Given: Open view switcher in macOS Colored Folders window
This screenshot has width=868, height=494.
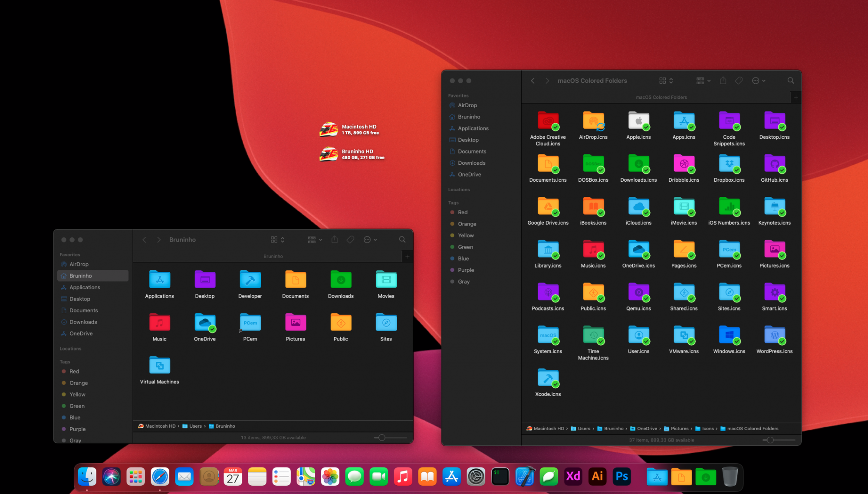Looking at the screenshot, I should 666,81.
